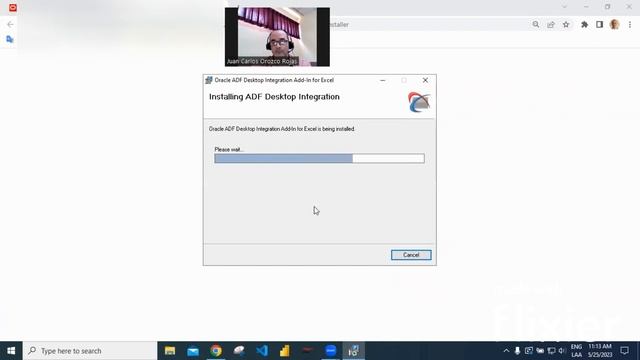Open the Mail app from the taskbar

[193, 351]
